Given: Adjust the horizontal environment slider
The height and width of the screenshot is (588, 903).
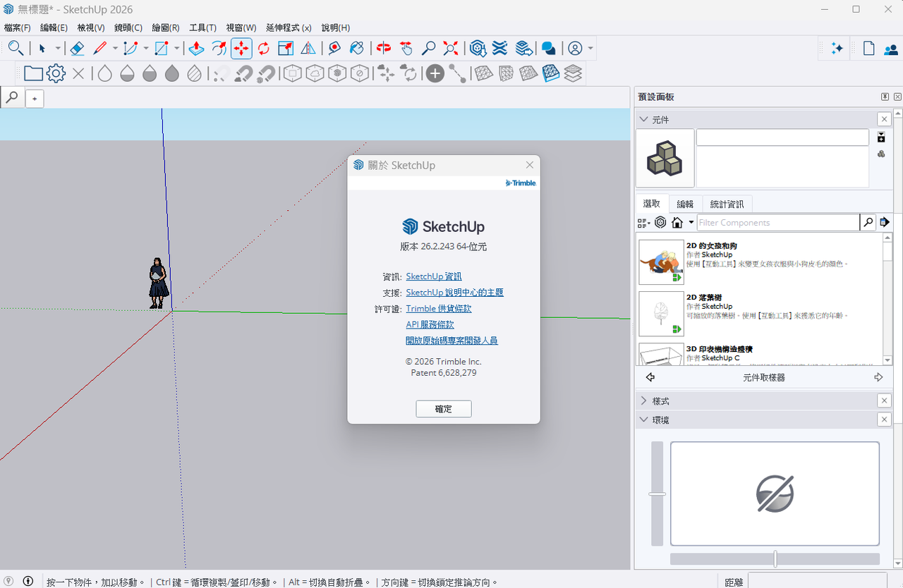Looking at the screenshot, I should tap(775, 559).
